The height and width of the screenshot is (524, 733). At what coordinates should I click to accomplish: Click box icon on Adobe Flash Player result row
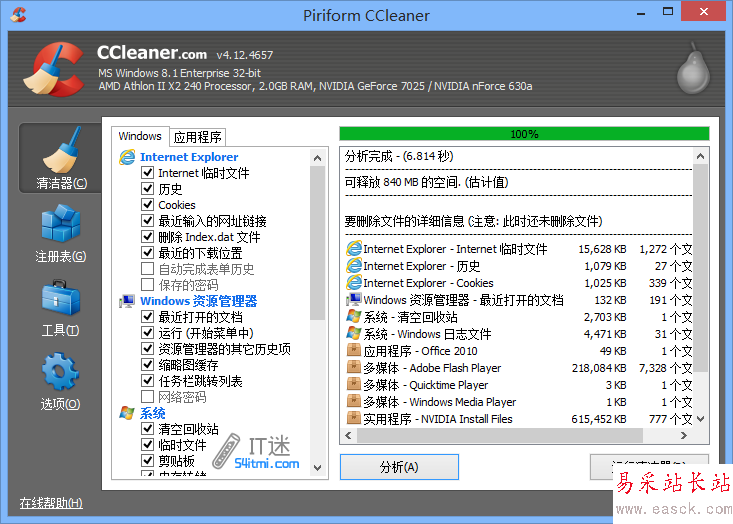pyautogui.click(x=354, y=367)
